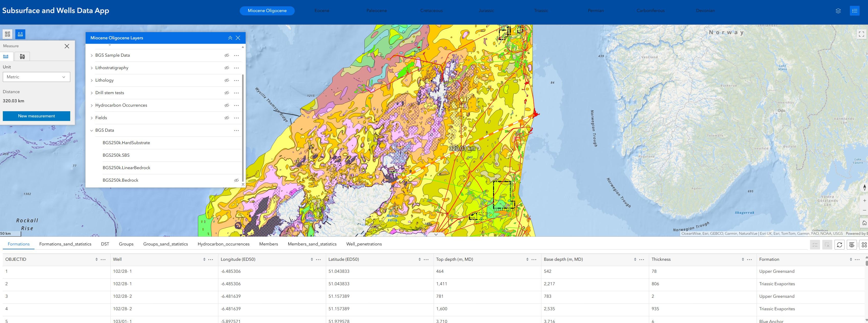Viewport: 868px width, 323px height.
Task: Reset map orientation with compass
Action: coord(864,188)
